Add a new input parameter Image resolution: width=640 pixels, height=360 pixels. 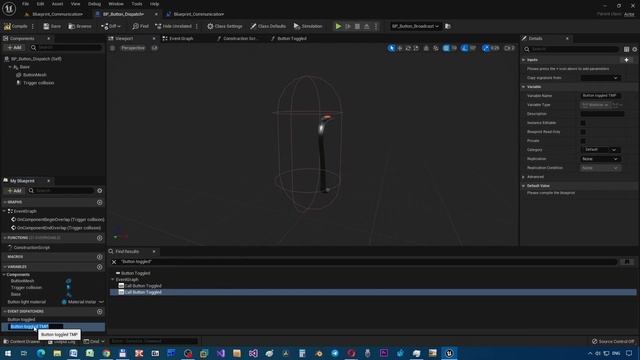[x=626, y=60]
